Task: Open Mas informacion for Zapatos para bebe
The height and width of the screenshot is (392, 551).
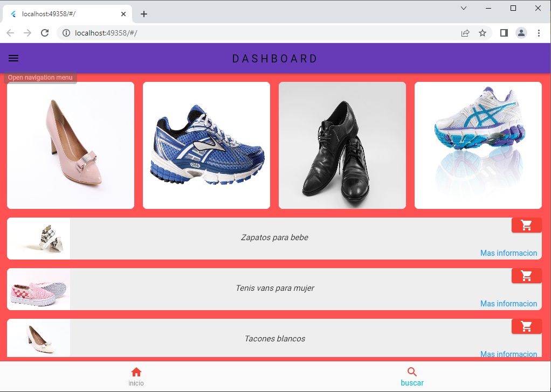Action: point(508,253)
